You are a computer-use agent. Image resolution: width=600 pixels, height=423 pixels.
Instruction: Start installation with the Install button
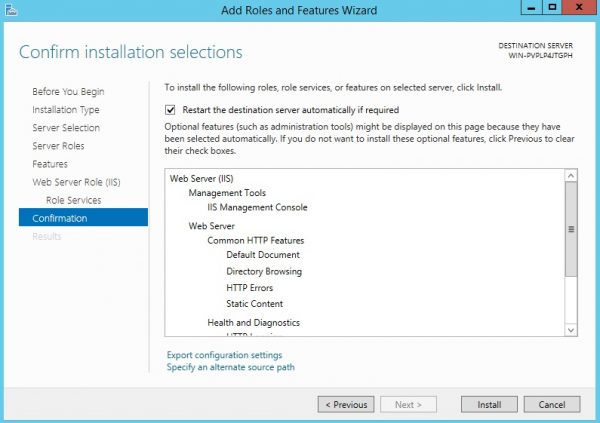[489, 405]
